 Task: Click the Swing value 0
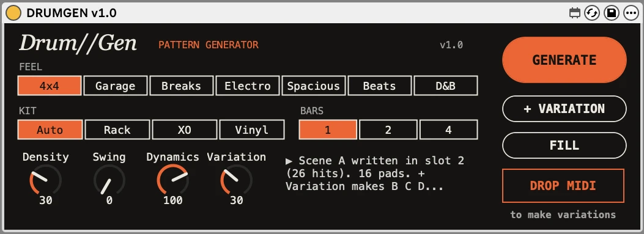(x=109, y=200)
